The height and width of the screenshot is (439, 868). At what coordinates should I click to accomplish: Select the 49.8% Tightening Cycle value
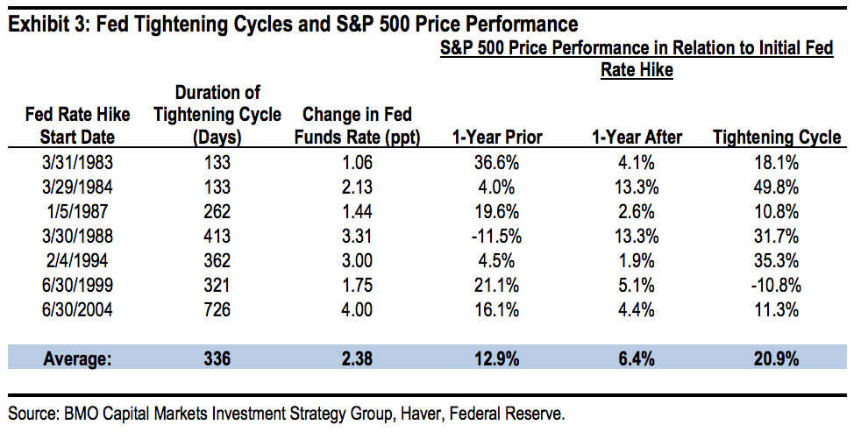(777, 186)
